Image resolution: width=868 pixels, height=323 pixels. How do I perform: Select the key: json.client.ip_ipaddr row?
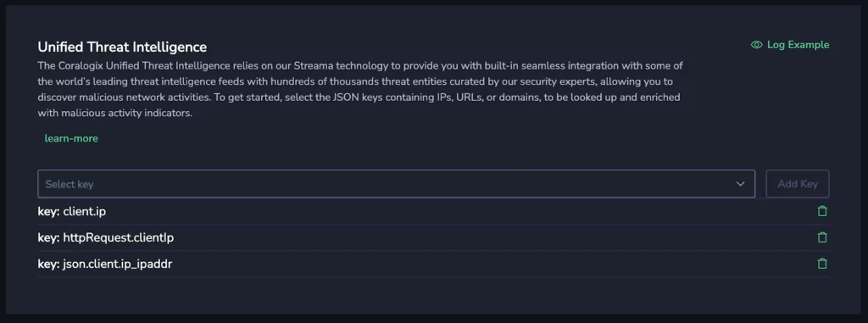(433, 265)
